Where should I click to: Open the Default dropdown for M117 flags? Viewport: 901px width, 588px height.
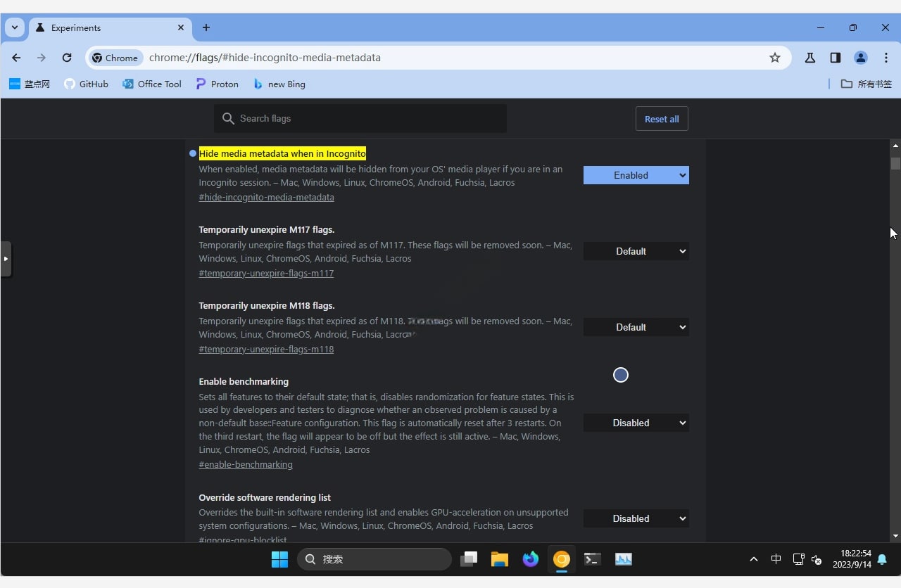point(636,251)
